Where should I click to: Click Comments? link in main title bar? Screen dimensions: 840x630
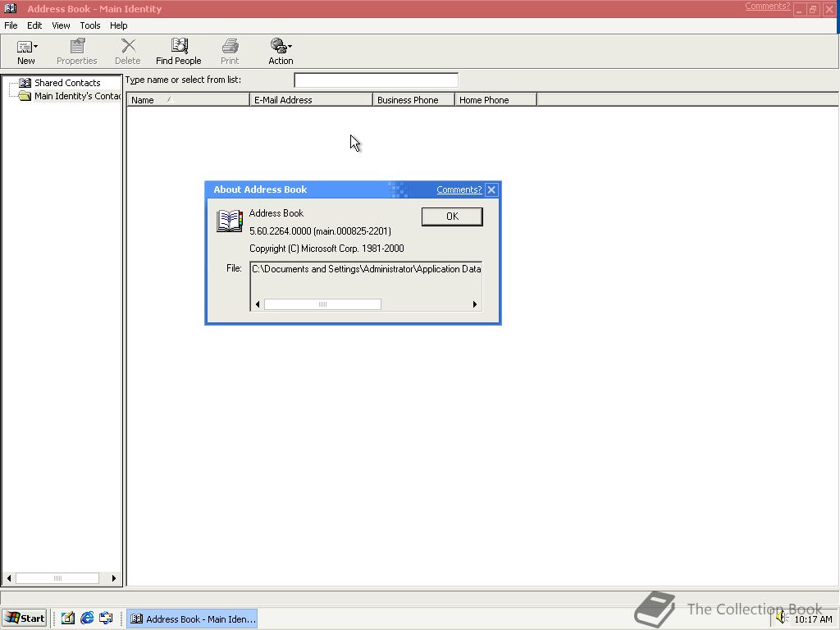click(767, 6)
